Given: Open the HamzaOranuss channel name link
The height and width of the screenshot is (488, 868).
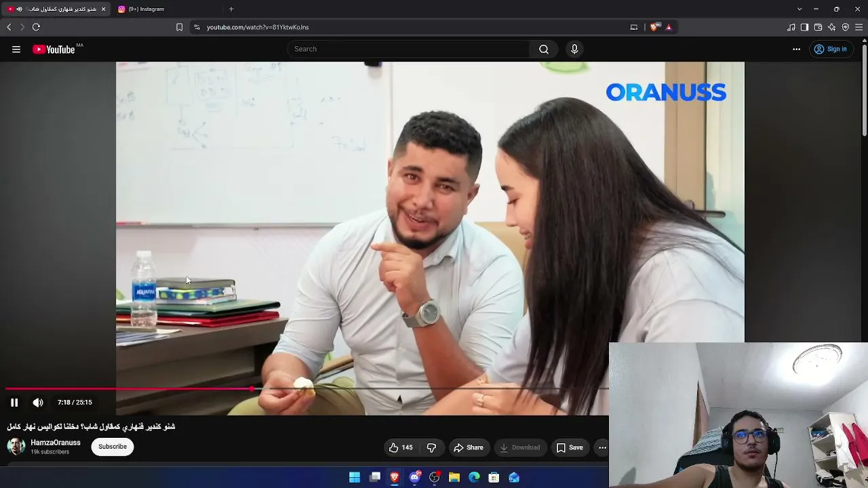Looking at the screenshot, I should click(x=56, y=443).
